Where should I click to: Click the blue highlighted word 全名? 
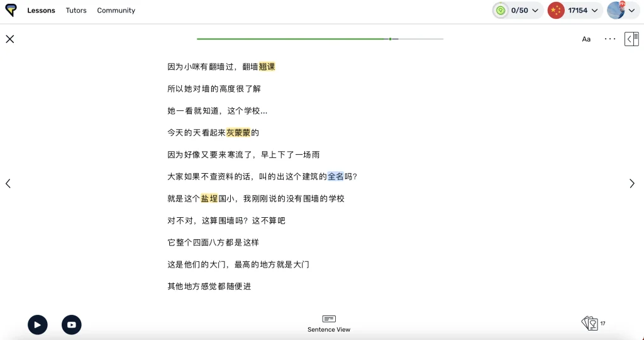pyautogui.click(x=336, y=177)
